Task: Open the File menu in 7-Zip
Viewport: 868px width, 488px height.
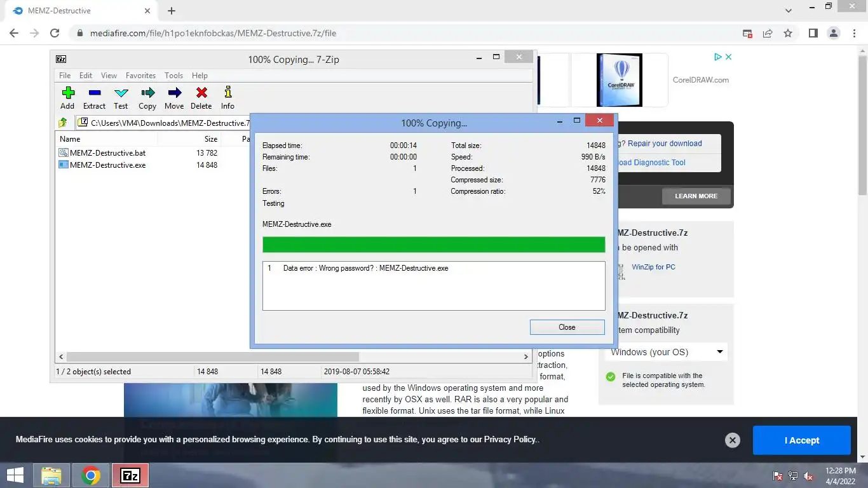Action: (65, 75)
